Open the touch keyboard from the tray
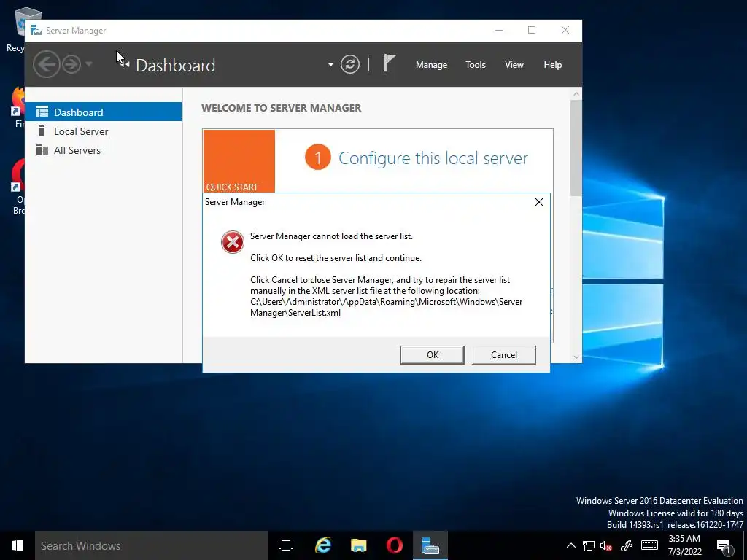Viewport: 747px width, 560px height. click(x=649, y=545)
